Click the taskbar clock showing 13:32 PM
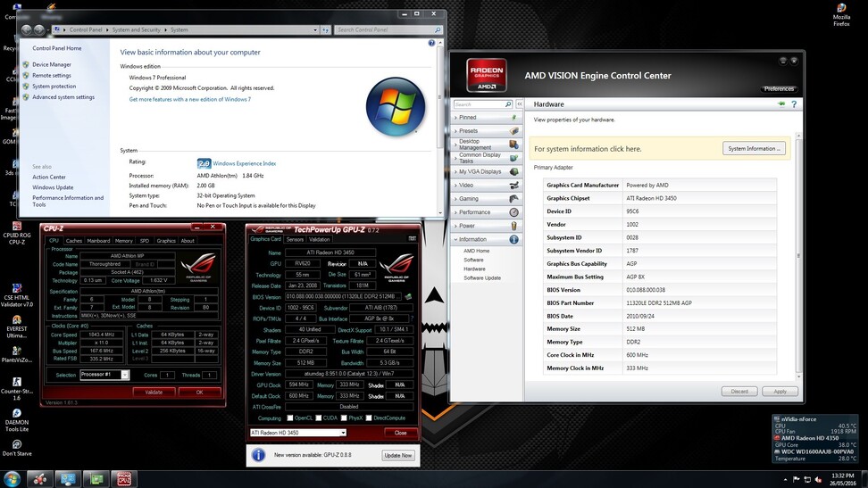The height and width of the screenshot is (488, 868). click(842, 479)
